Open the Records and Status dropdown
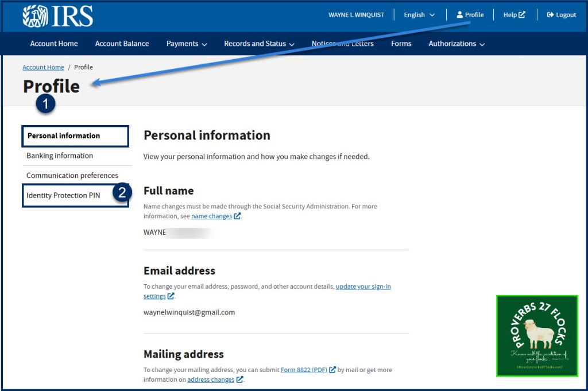 259,44
